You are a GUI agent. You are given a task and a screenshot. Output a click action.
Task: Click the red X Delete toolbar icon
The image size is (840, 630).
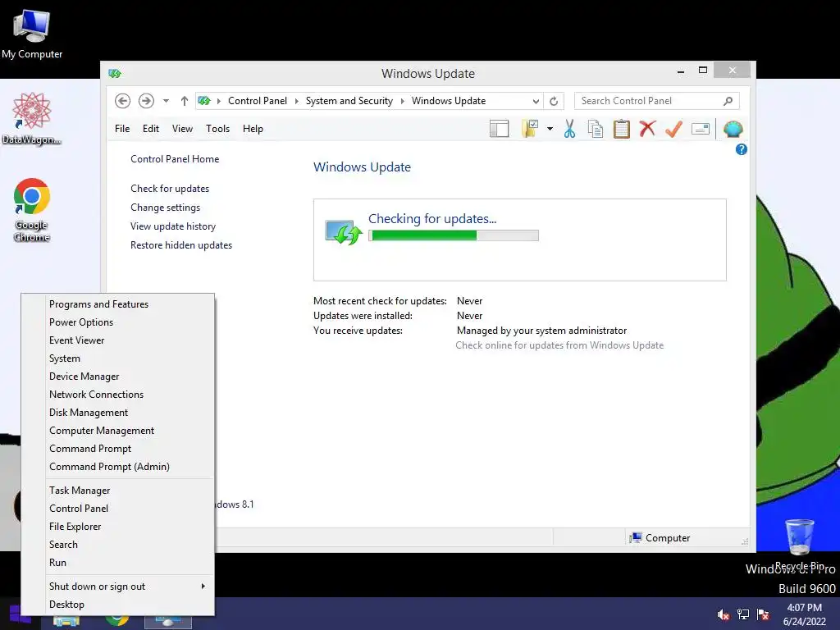click(x=647, y=129)
